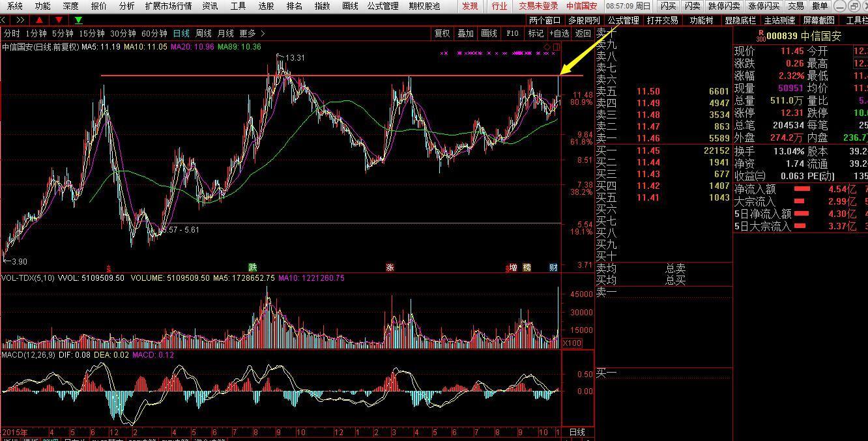Select the 日线 daily period tab
The height and width of the screenshot is (441, 868).
point(181,33)
